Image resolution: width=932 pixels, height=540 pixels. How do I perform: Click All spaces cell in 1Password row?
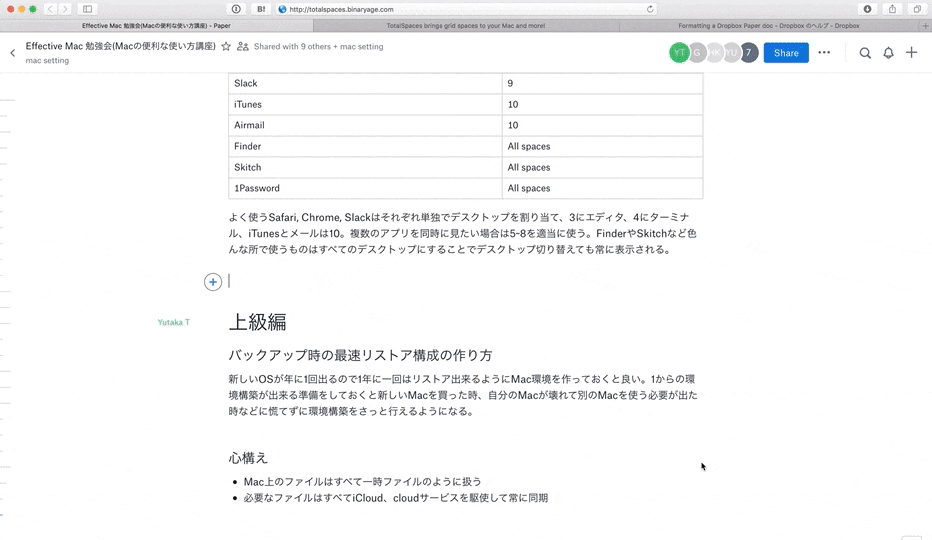pos(603,189)
